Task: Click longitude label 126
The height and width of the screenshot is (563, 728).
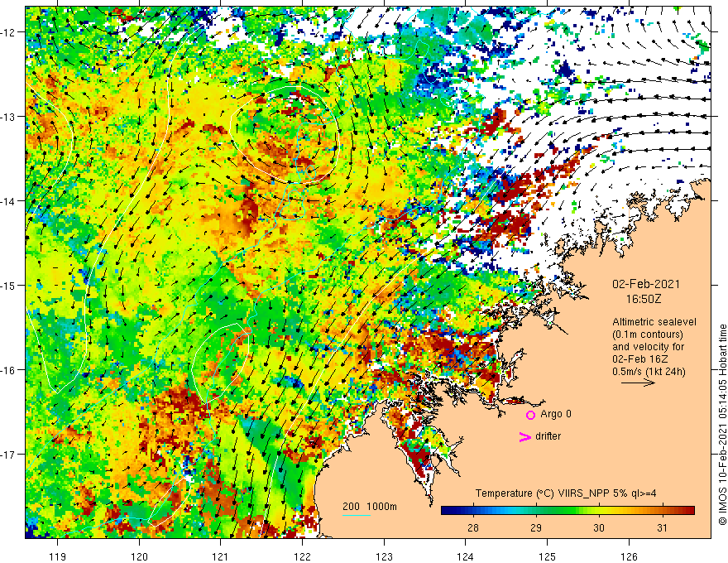Action: [x=629, y=556]
